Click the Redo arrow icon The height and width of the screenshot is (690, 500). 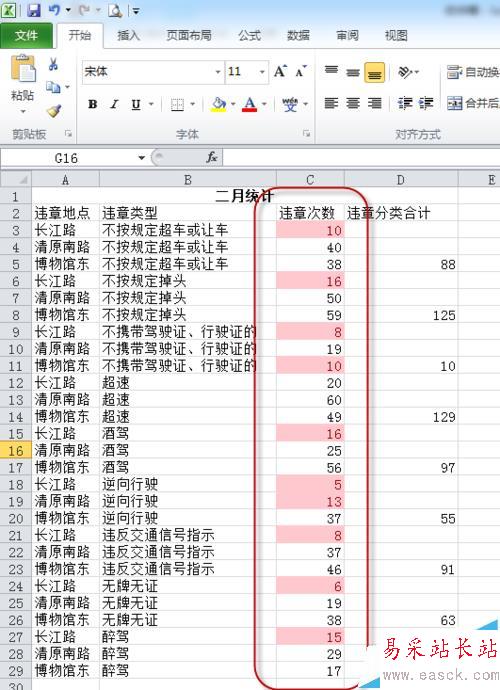click(85, 10)
